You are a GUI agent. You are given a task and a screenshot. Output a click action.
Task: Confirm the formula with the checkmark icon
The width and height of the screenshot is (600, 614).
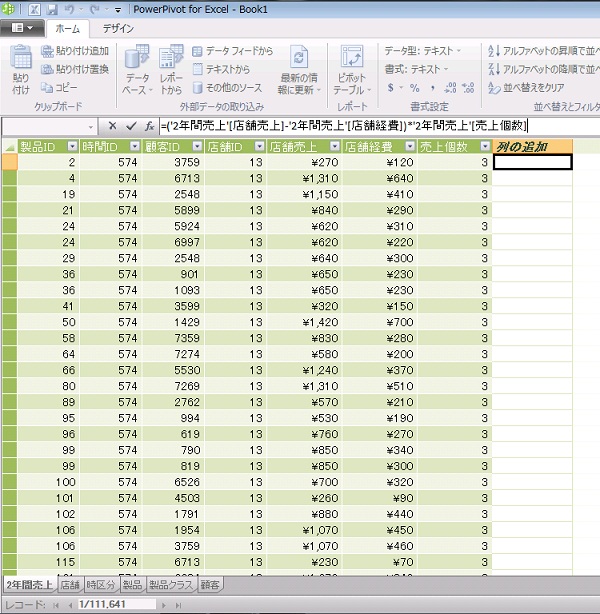(131, 126)
